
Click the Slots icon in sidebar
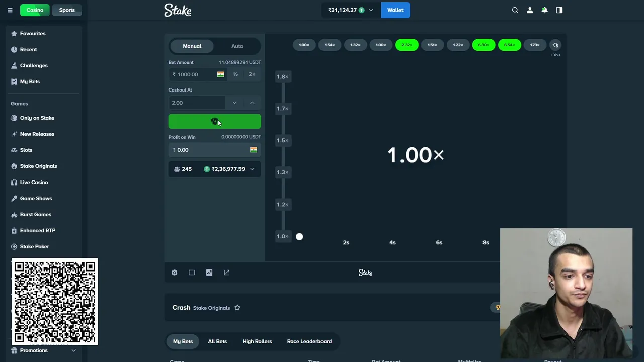pos(14,150)
